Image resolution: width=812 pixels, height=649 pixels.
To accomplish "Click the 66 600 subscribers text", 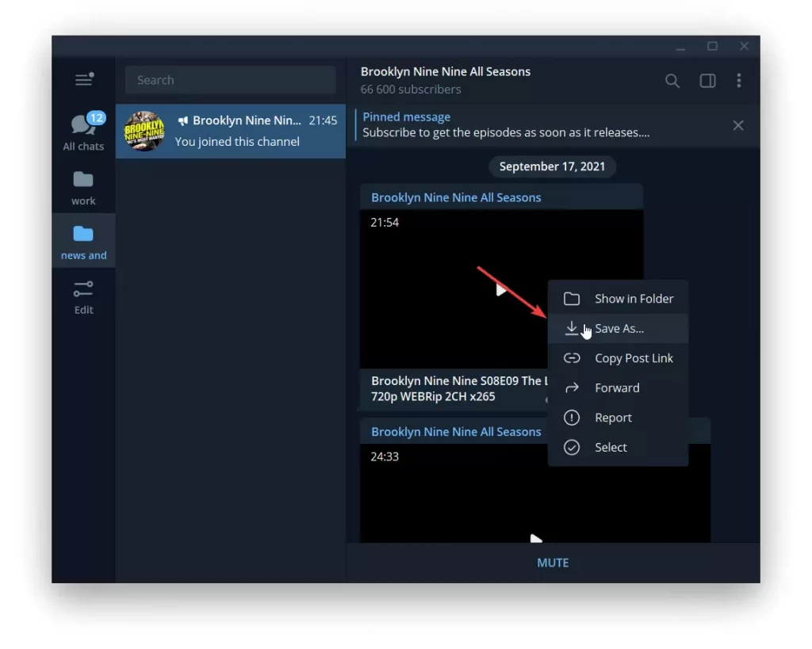I will pyautogui.click(x=411, y=89).
